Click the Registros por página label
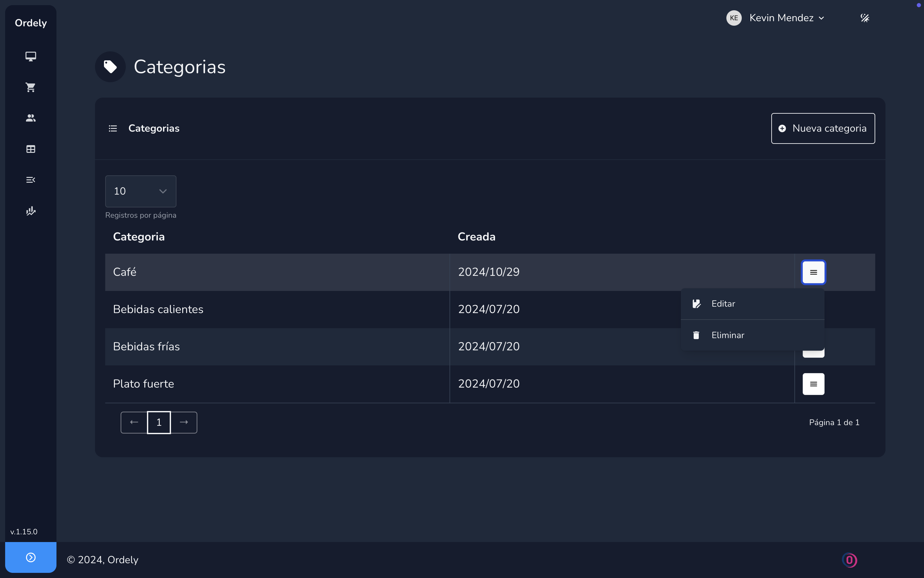The image size is (924, 578). pos(141,215)
